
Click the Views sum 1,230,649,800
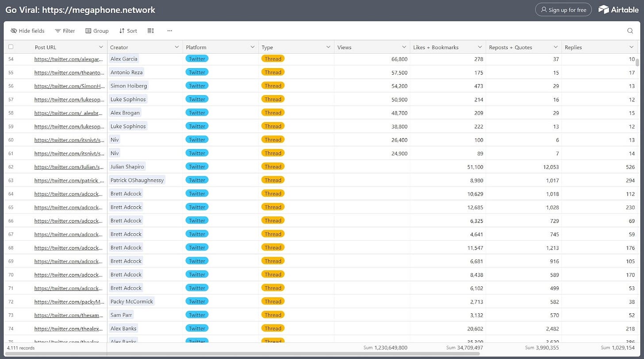pos(385,348)
